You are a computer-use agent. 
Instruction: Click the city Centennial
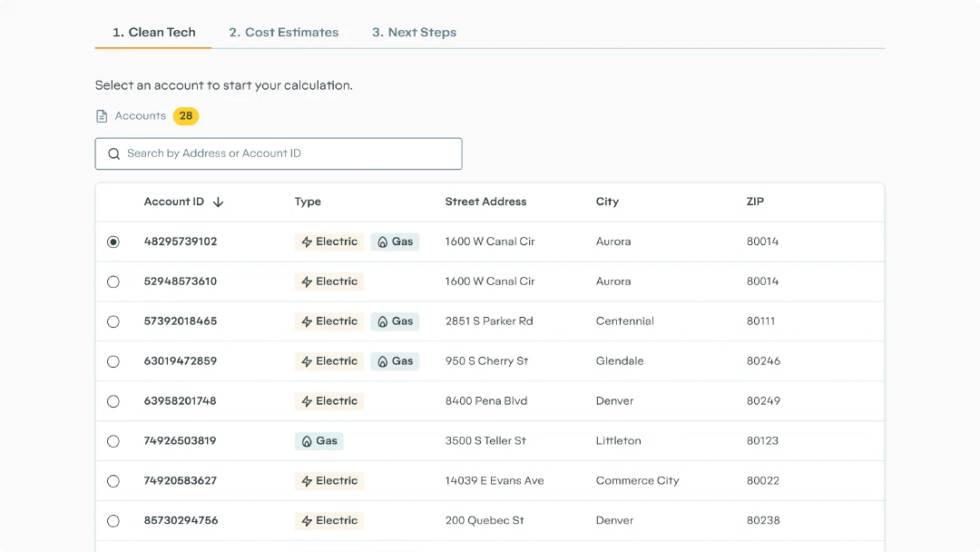point(625,321)
